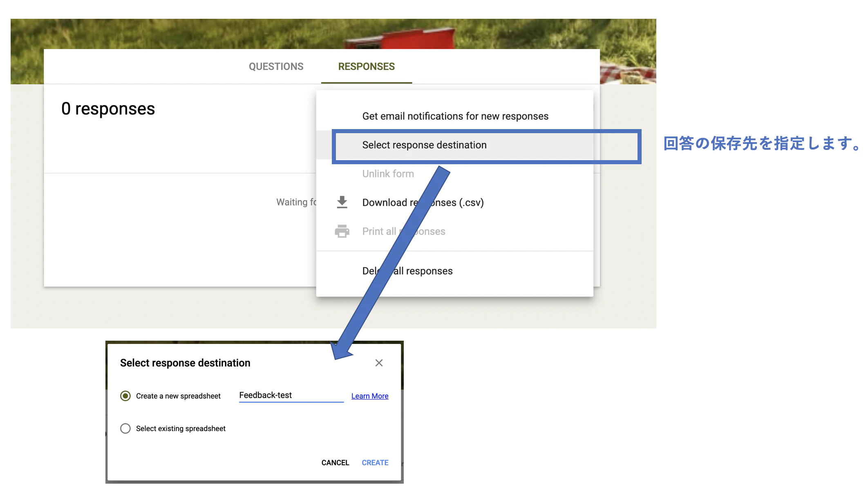Click the 0 responses heading
This screenshot has height=500, width=868.
click(108, 109)
